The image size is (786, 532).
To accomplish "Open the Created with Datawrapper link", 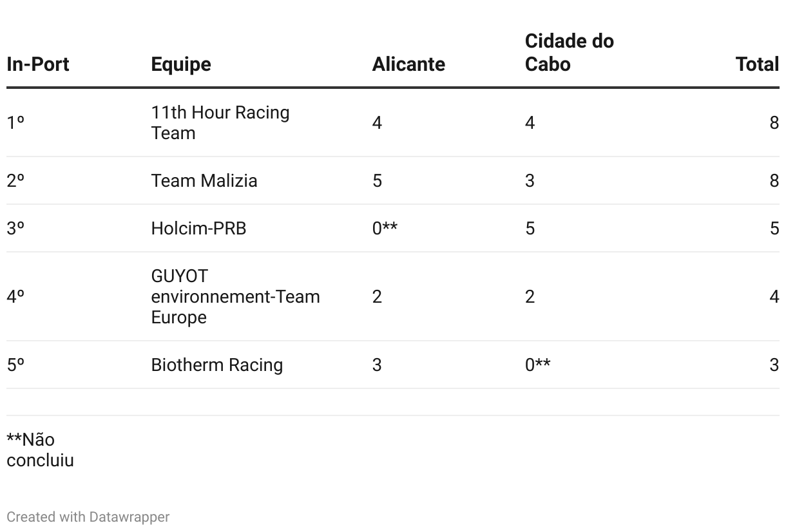I will 88,517.
